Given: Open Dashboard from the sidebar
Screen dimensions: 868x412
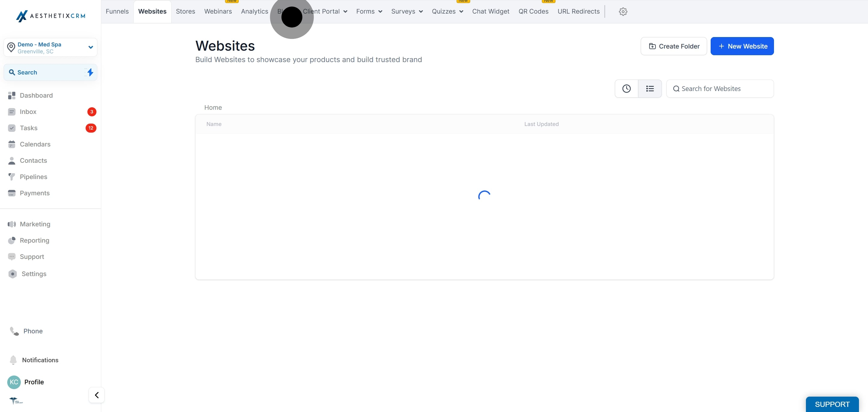Looking at the screenshot, I should (36, 95).
